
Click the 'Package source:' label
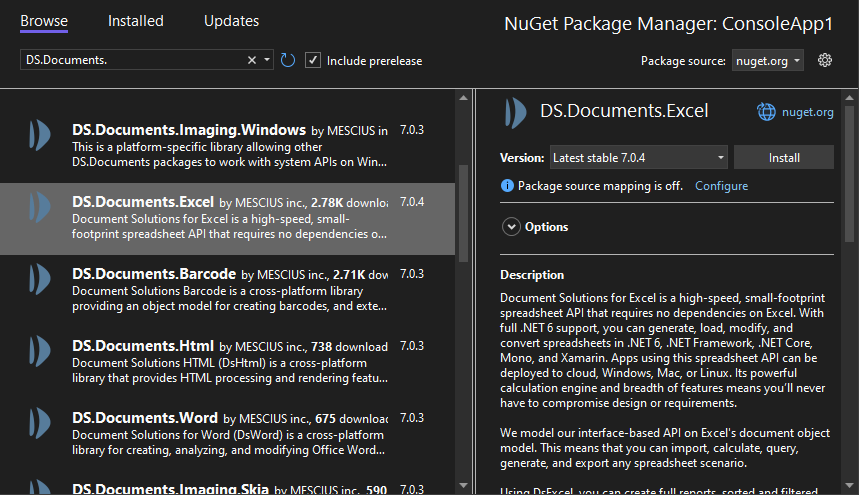pyautogui.click(x=683, y=61)
